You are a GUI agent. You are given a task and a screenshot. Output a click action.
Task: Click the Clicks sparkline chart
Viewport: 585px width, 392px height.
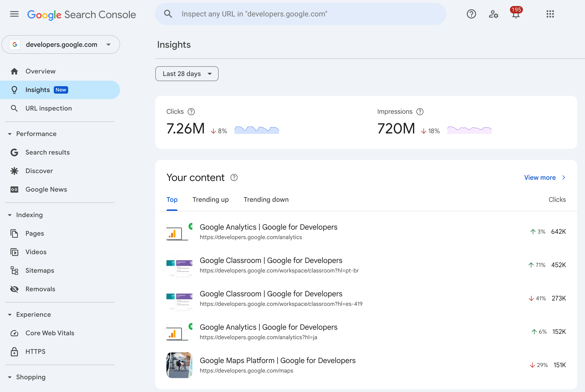pyautogui.click(x=257, y=130)
